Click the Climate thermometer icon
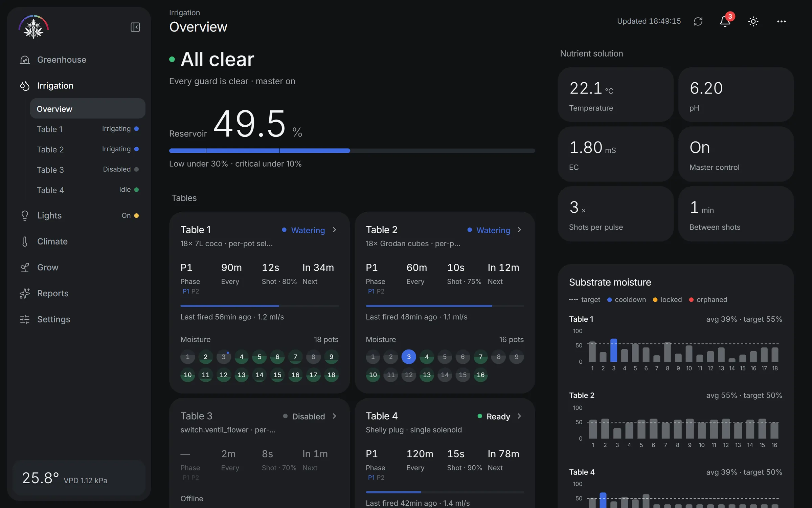812x508 pixels. (25, 241)
